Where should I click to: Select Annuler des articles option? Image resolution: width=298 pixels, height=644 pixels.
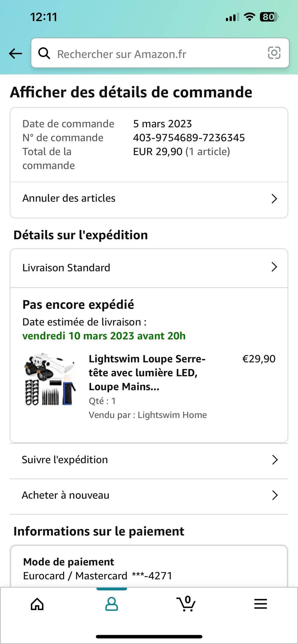pos(69,198)
